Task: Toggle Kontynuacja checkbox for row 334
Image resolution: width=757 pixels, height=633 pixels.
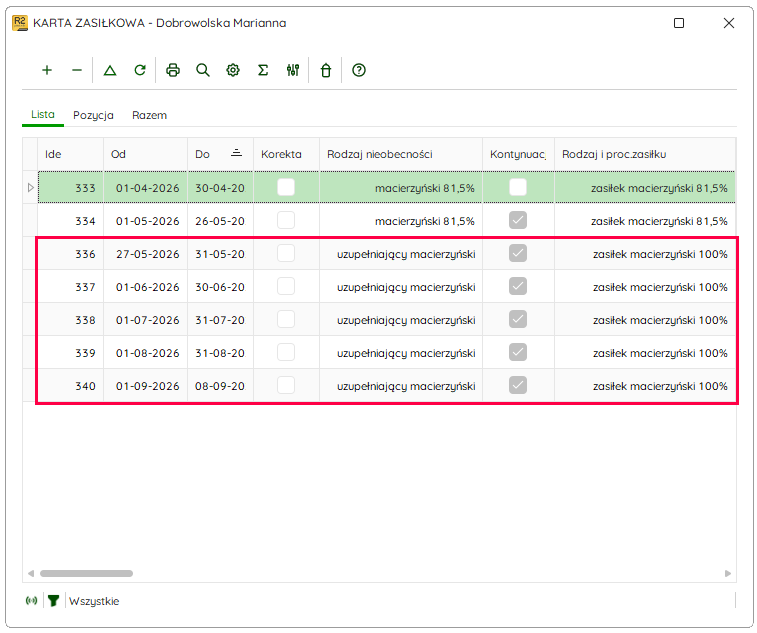Action: (518, 220)
